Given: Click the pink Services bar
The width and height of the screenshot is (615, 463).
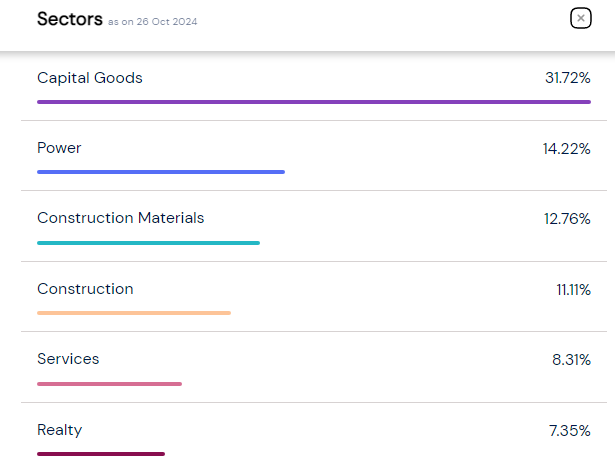Looking at the screenshot, I should (x=109, y=383).
